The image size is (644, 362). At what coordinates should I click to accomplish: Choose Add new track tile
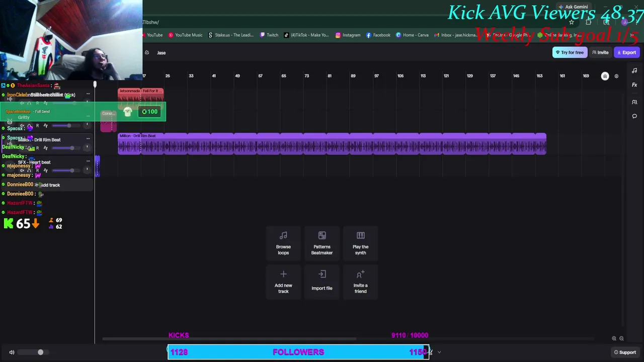click(283, 282)
